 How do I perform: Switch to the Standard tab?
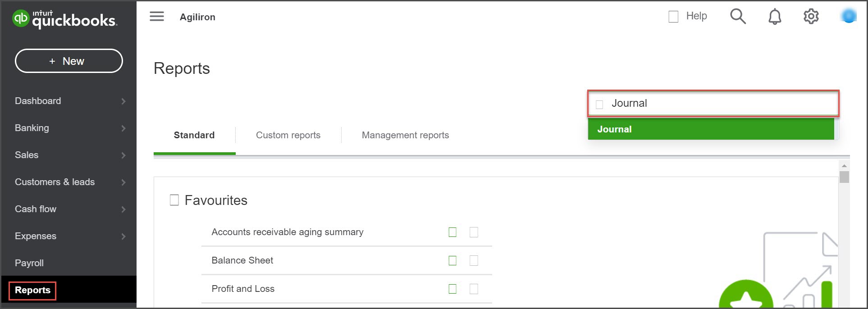194,135
